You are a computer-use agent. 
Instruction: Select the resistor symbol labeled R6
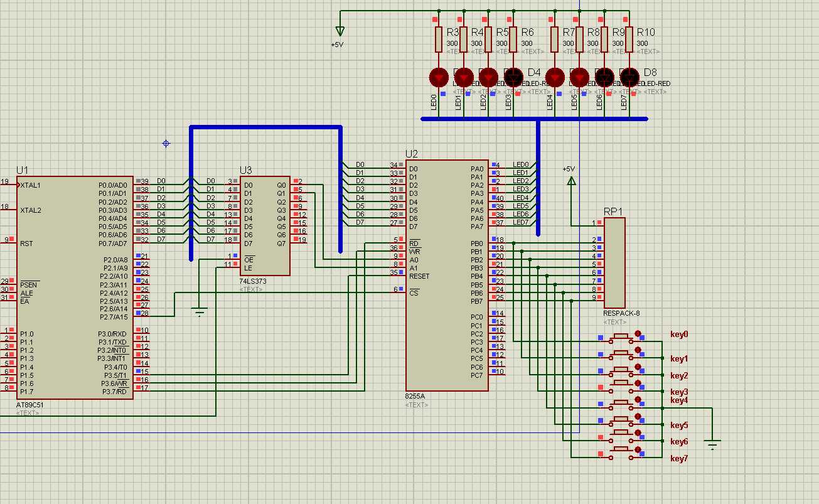pos(513,39)
